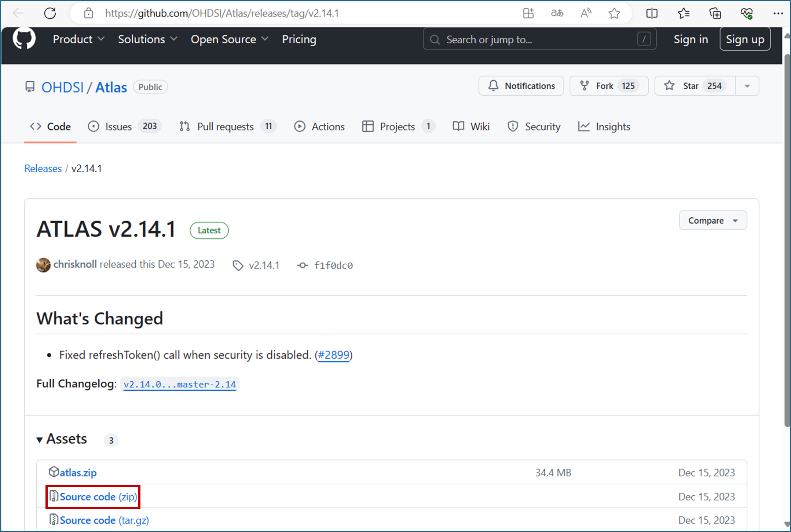Image resolution: width=791 pixels, height=532 pixels.
Task: Open the Open Source menu dropdown
Action: (230, 39)
